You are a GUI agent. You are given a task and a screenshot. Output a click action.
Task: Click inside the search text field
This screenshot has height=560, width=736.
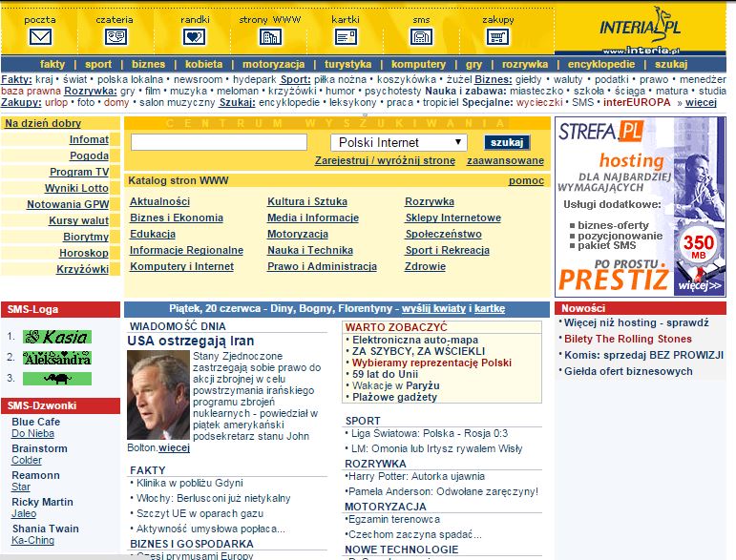pos(219,142)
